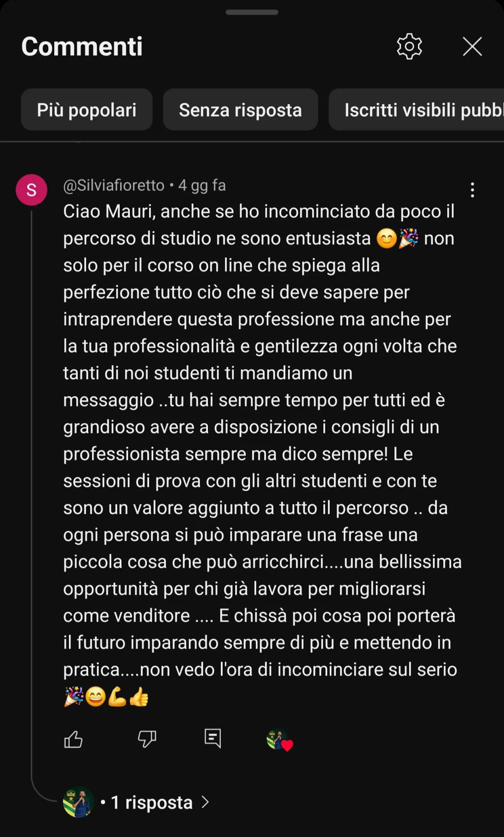
Task: Open comment settings gear icon
Action: (x=409, y=46)
